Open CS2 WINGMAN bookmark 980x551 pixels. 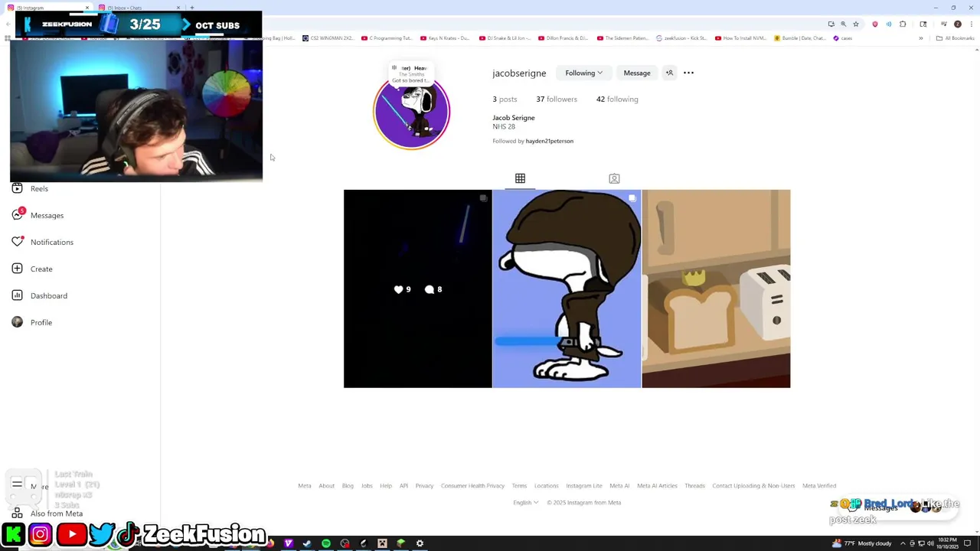click(328, 37)
